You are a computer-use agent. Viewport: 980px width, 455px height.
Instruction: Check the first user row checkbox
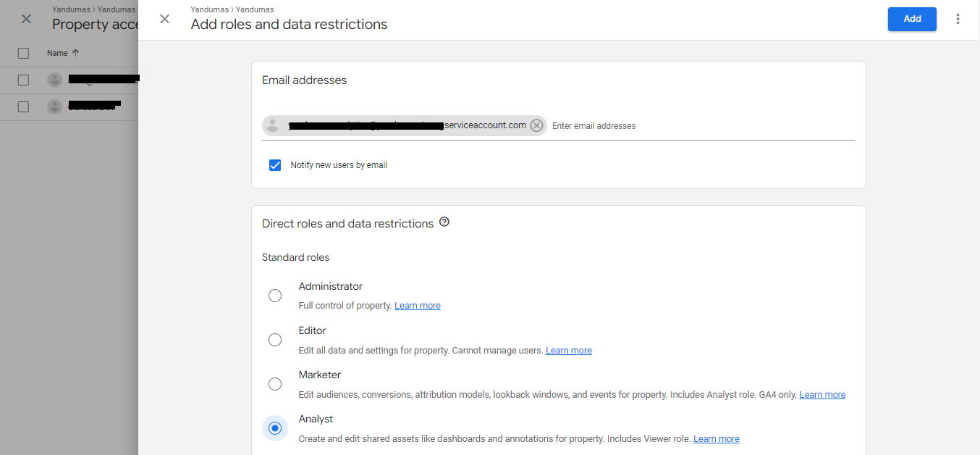pyautogui.click(x=23, y=80)
